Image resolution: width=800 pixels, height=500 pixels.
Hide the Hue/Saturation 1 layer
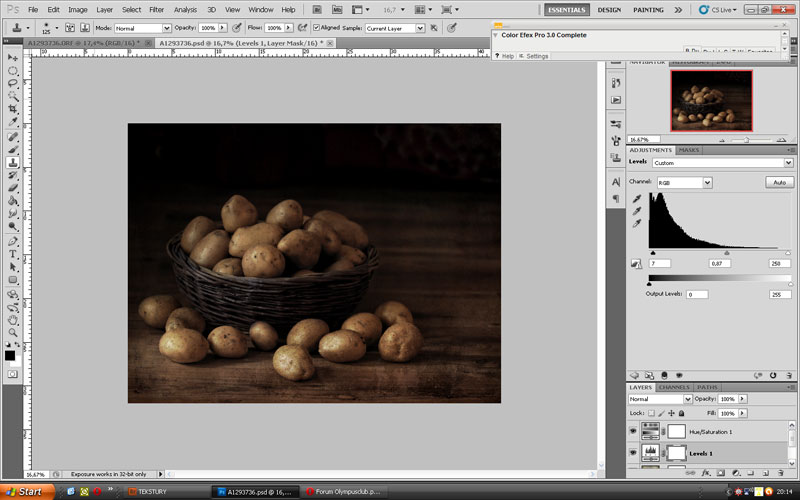[632, 429]
